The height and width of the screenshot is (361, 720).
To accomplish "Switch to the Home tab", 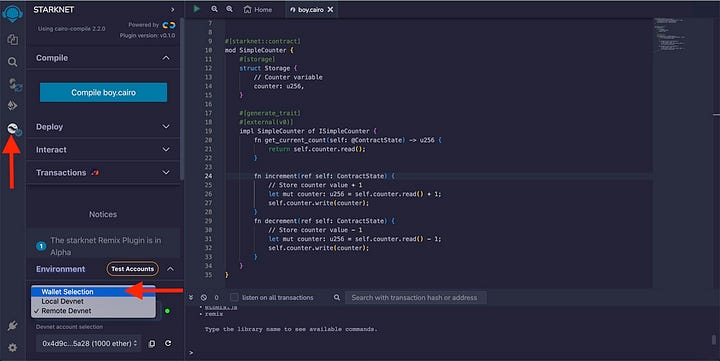I will 258,9.
